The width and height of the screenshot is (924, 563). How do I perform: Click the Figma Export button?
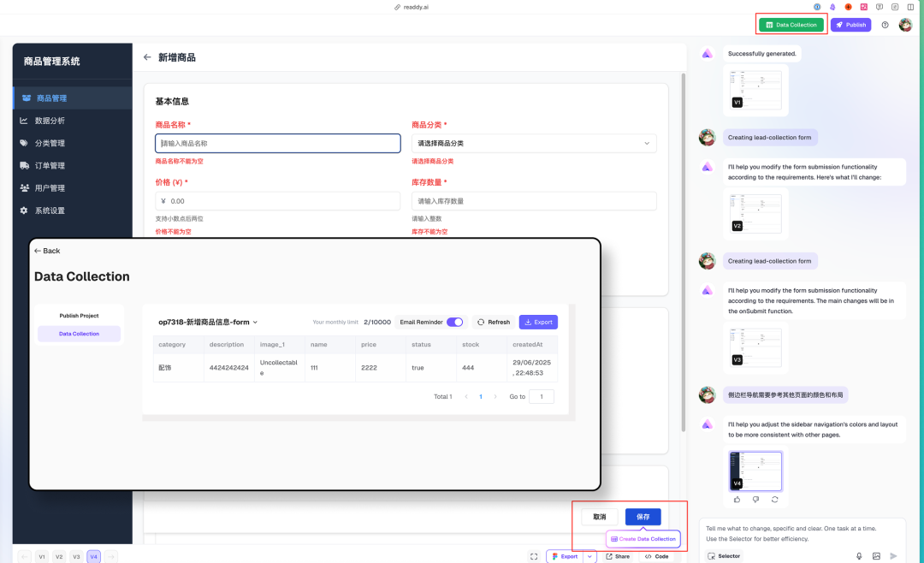566,556
